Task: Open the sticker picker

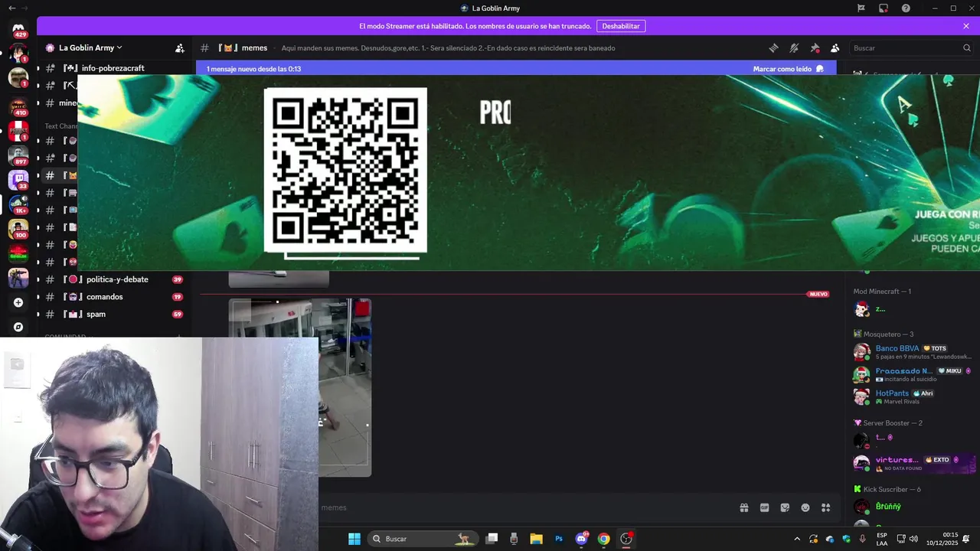Action: [785, 507]
